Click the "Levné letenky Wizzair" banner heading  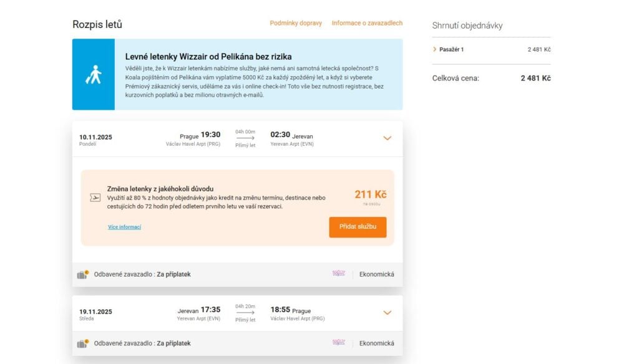pyautogui.click(x=208, y=57)
